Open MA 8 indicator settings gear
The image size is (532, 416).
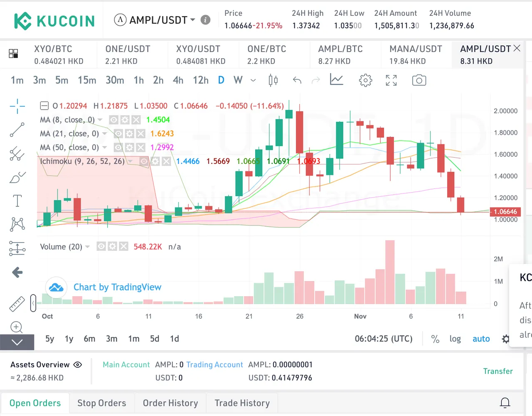[125, 120]
